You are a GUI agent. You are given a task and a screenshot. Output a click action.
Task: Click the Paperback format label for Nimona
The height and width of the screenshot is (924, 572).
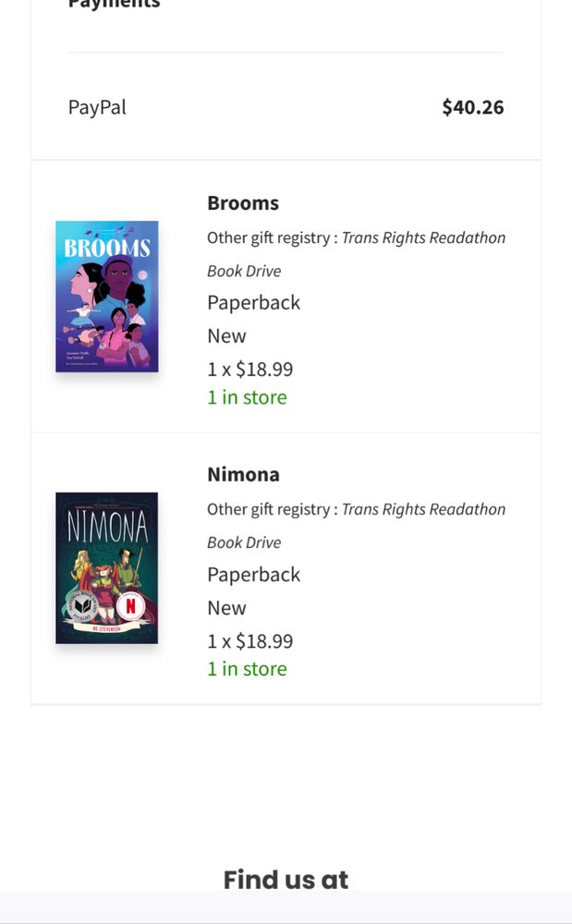[254, 575]
